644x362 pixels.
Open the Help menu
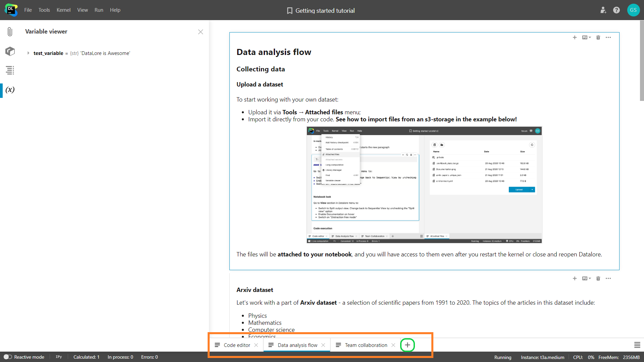115,10
